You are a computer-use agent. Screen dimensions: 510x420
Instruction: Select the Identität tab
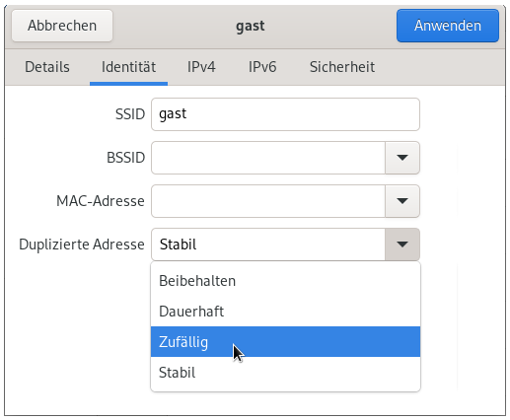[x=128, y=67]
